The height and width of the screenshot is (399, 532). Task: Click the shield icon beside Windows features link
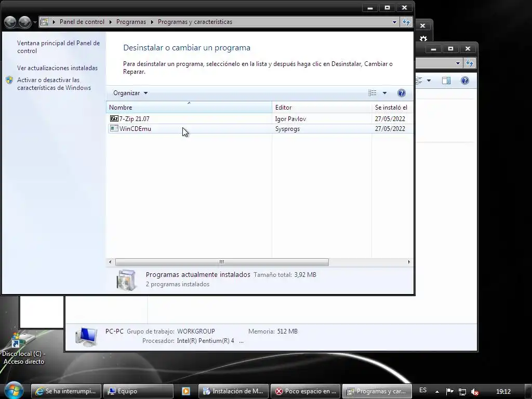[x=9, y=80]
